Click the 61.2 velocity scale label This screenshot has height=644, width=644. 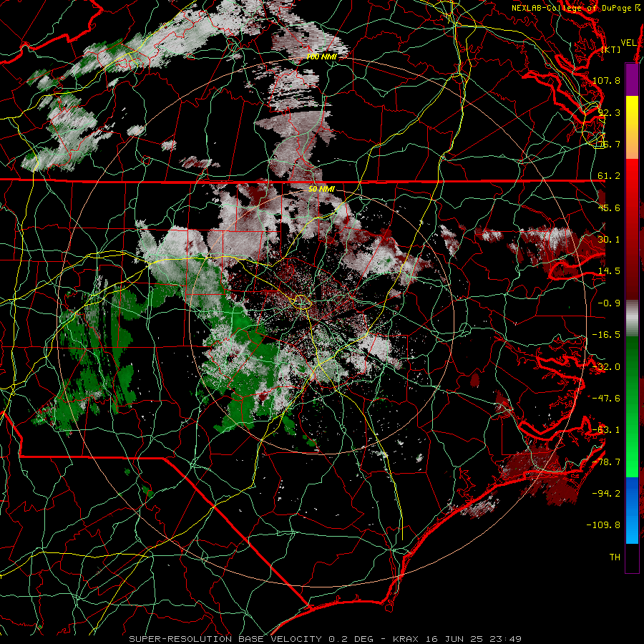(x=609, y=176)
